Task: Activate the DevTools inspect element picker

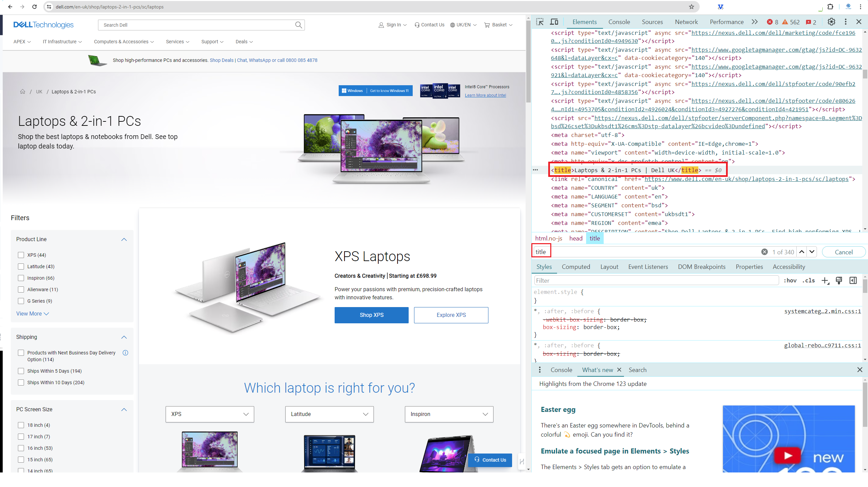Action: (540, 22)
